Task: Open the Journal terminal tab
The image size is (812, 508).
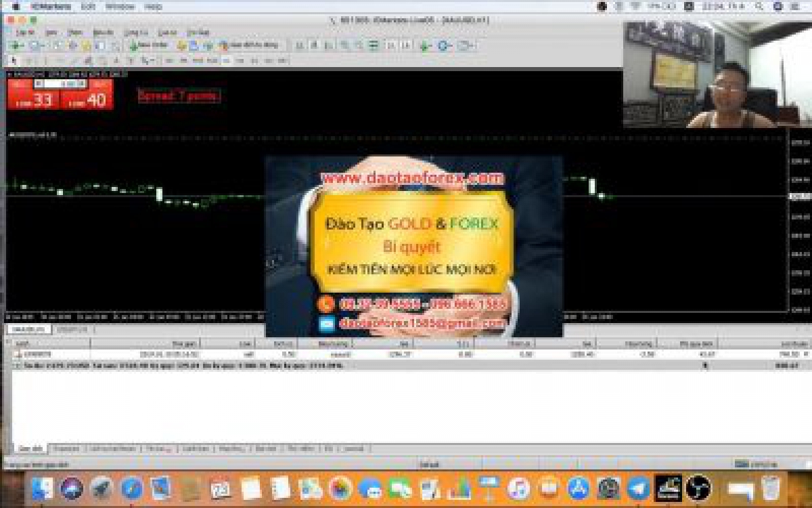Action: [353, 448]
